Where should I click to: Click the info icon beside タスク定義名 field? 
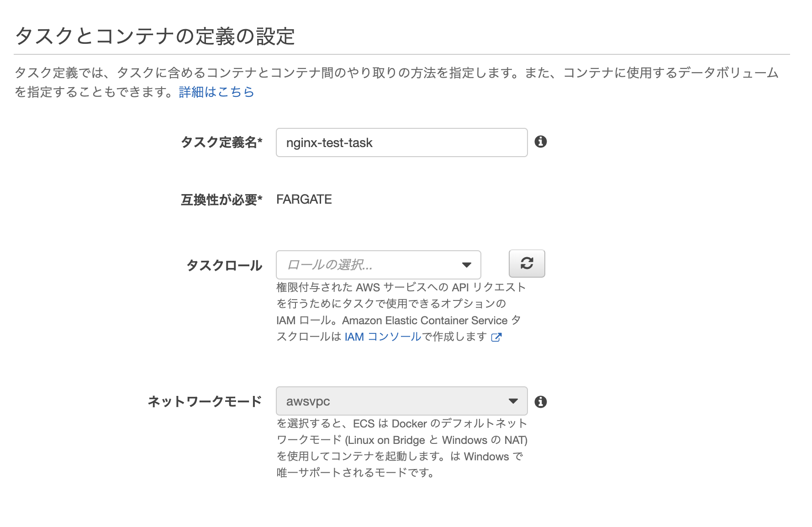click(x=541, y=142)
